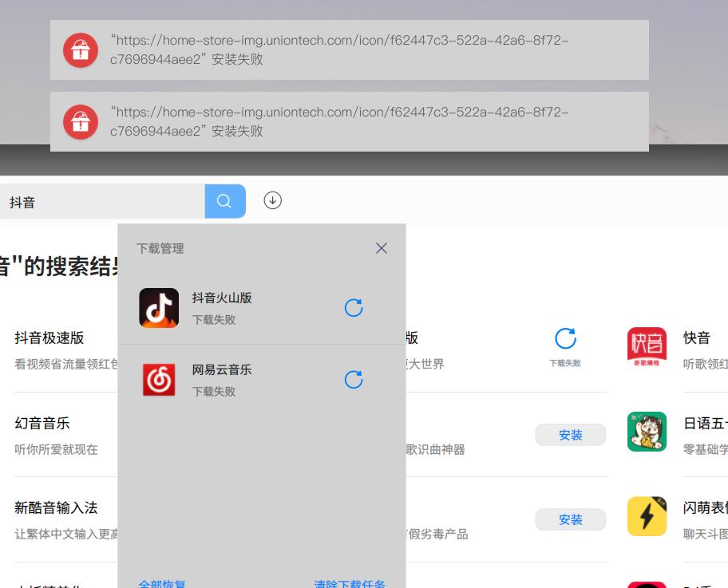Open 新酷音输入法 search result title

(56, 507)
